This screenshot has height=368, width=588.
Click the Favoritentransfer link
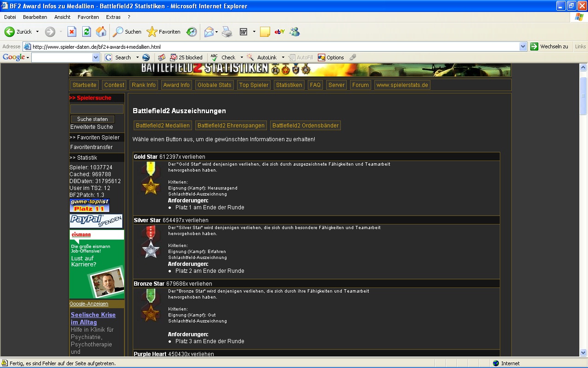pyautogui.click(x=91, y=147)
